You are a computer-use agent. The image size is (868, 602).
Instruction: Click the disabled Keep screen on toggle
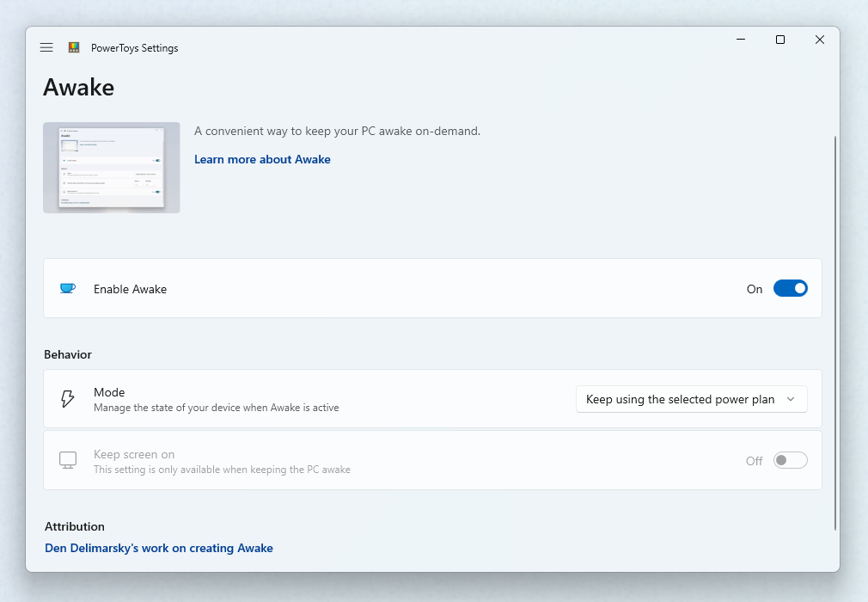tap(790, 460)
